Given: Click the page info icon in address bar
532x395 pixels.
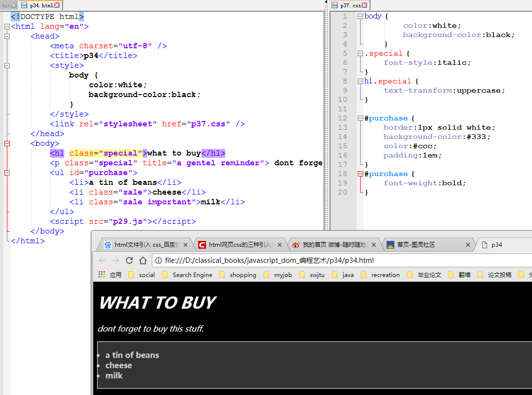Looking at the screenshot, I should tap(159, 260).
